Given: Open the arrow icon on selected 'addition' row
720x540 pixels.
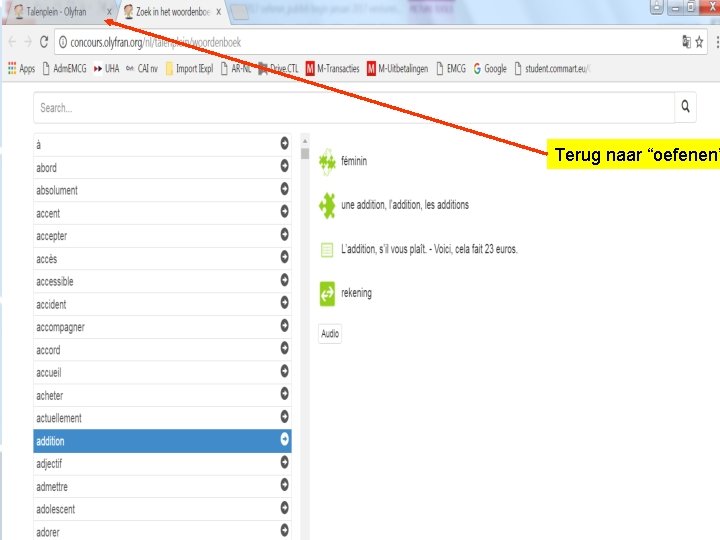Looking at the screenshot, I should [x=284, y=439].
